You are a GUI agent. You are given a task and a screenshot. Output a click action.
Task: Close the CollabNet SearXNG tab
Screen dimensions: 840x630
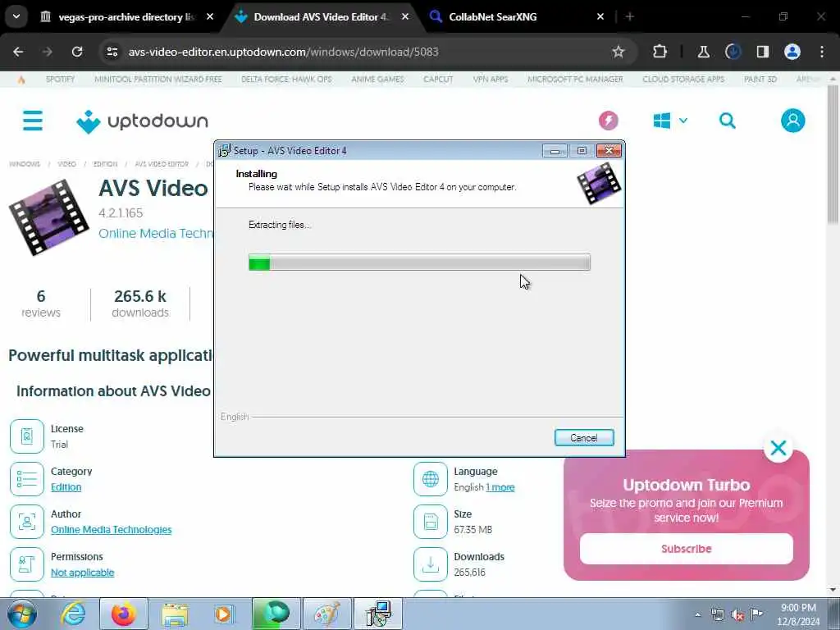[600, 16]
